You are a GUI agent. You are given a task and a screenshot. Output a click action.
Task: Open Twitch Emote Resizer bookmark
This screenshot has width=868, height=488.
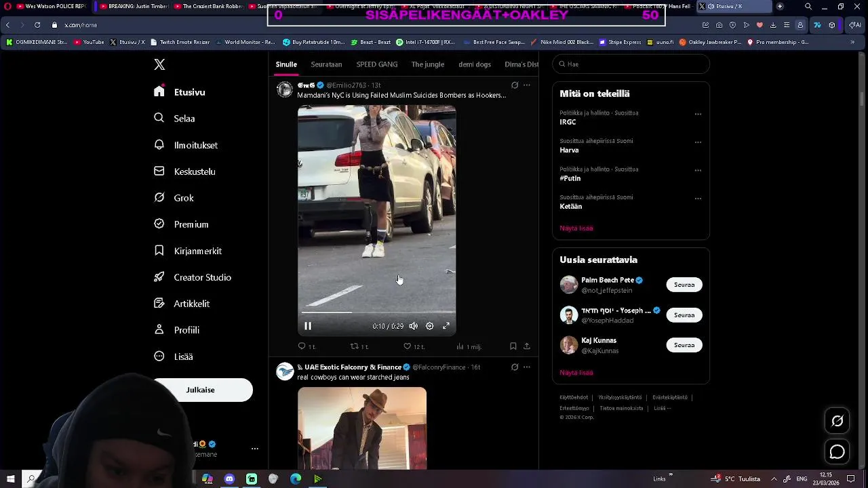click(x=180, y=42)
